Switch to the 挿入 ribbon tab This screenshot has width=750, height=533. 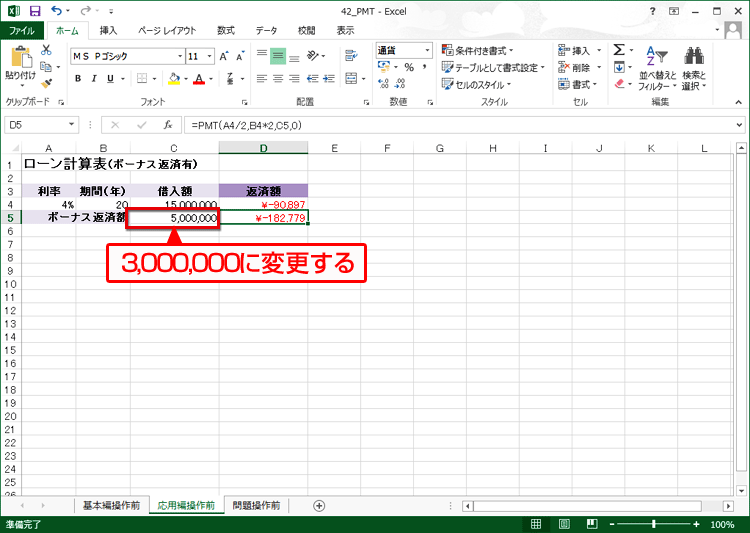[108, 31]
